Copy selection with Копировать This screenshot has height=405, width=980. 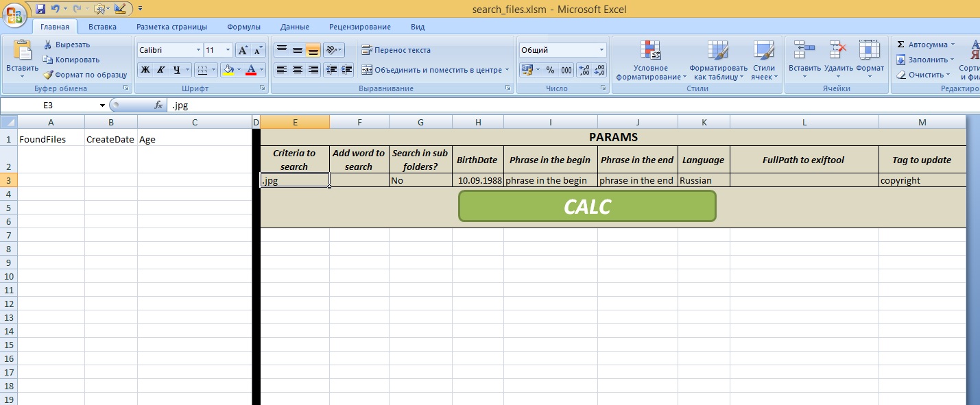pos(71,60)
